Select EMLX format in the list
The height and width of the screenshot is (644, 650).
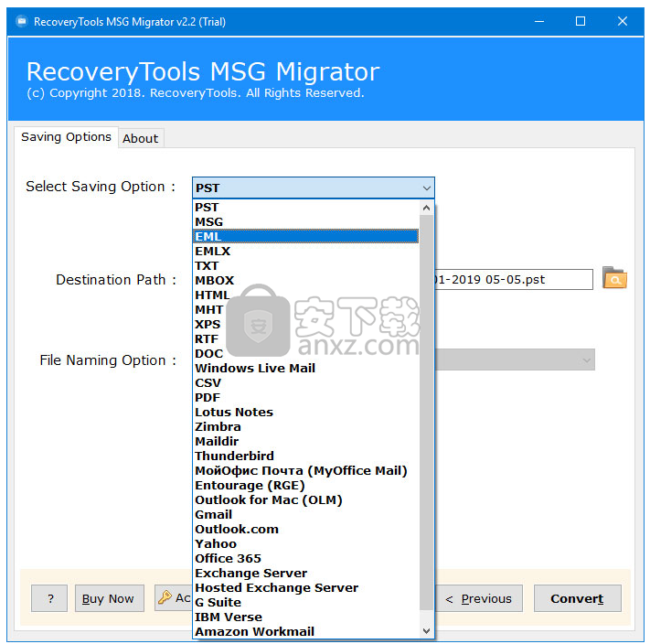[x=306, y=251]
